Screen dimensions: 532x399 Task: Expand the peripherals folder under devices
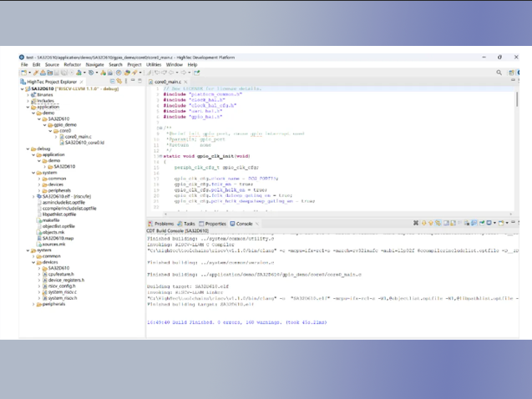click(x=33, y=305)
